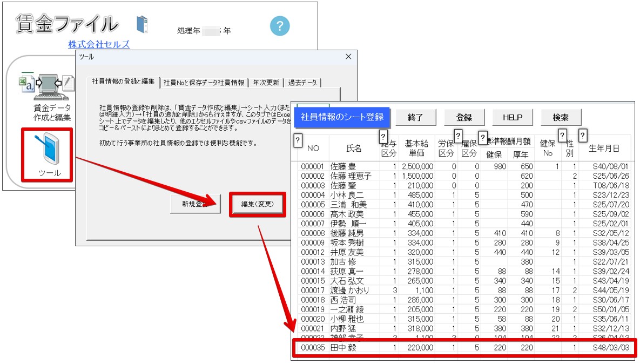The height and width of the screenshot is (364, 640).
Task: Click base salary cell 485,000
Action: (x=420, y=195)
